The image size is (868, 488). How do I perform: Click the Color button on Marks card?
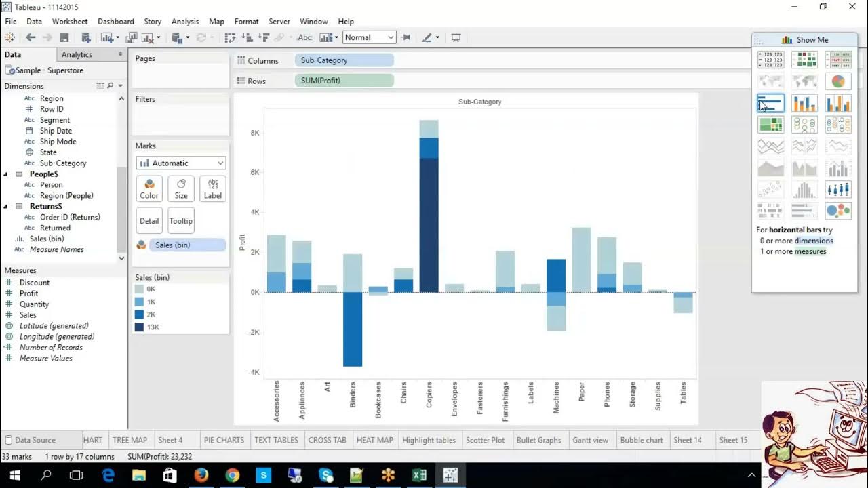pos(149,189)
